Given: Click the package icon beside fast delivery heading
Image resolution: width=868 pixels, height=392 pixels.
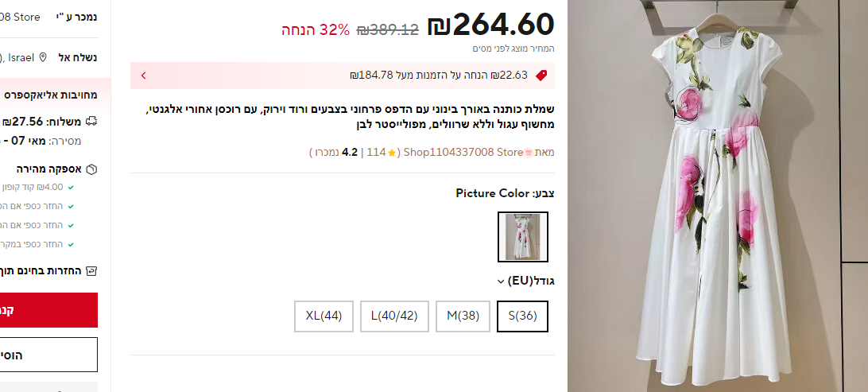Looking at the screenshot, I should (x=92, y=169).
